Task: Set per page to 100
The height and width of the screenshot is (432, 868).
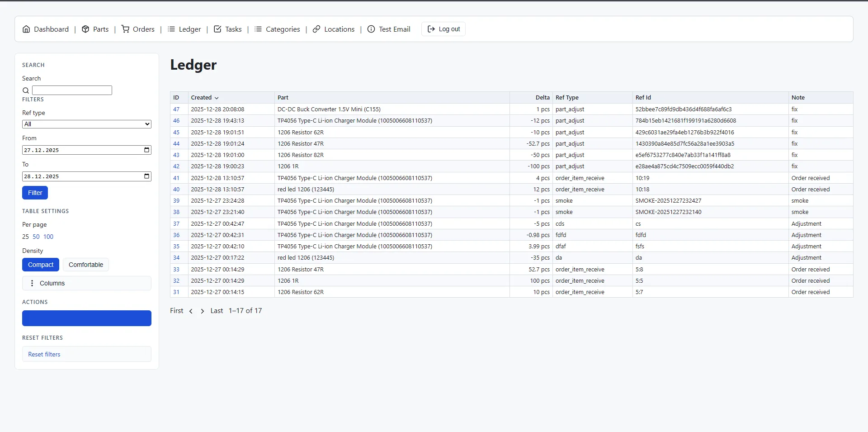Action: point(48,237)
